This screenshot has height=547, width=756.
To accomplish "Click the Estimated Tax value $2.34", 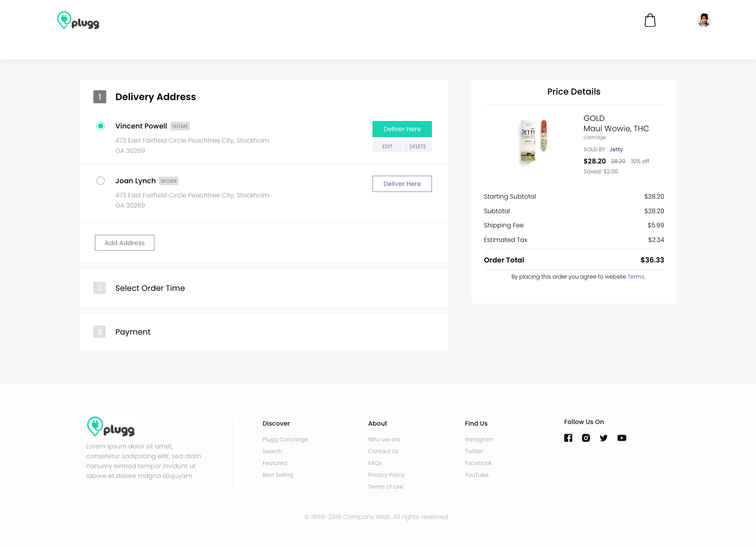I will point(656,240).
